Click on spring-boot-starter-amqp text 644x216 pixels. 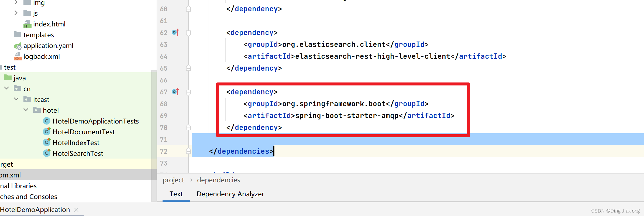[347, 116]
